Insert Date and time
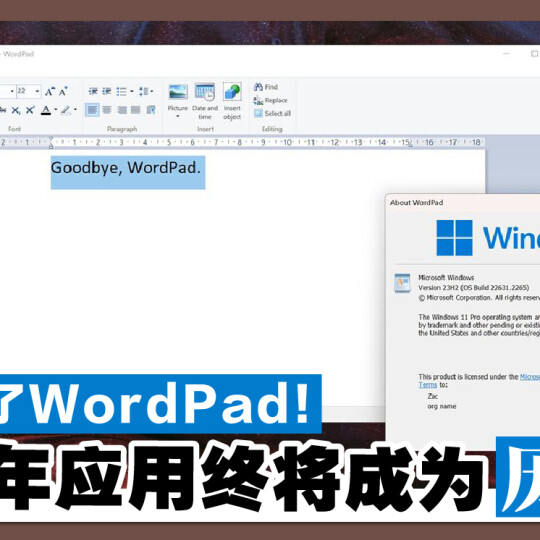 [x=205, y=102]
